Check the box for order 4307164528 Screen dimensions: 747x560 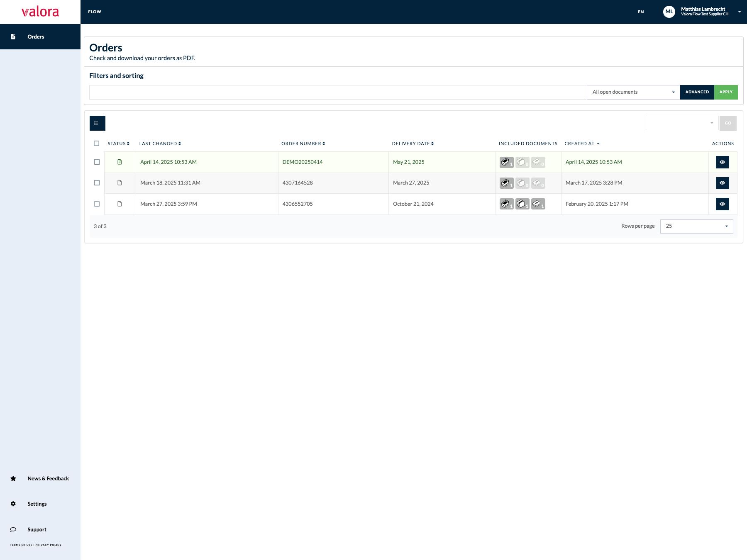tap(97, 183)
